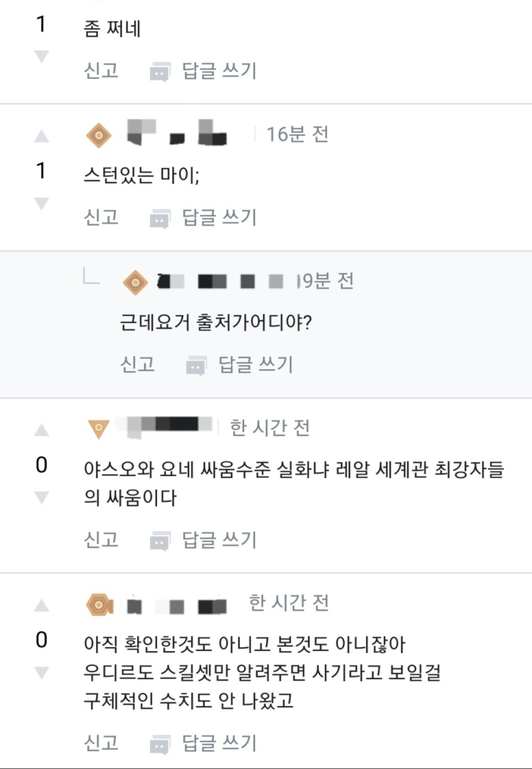Click the tier badge of the 한 시간 전 '야스오와' commenter
This screenshot has height=769, width=532.
coord(98,428)
